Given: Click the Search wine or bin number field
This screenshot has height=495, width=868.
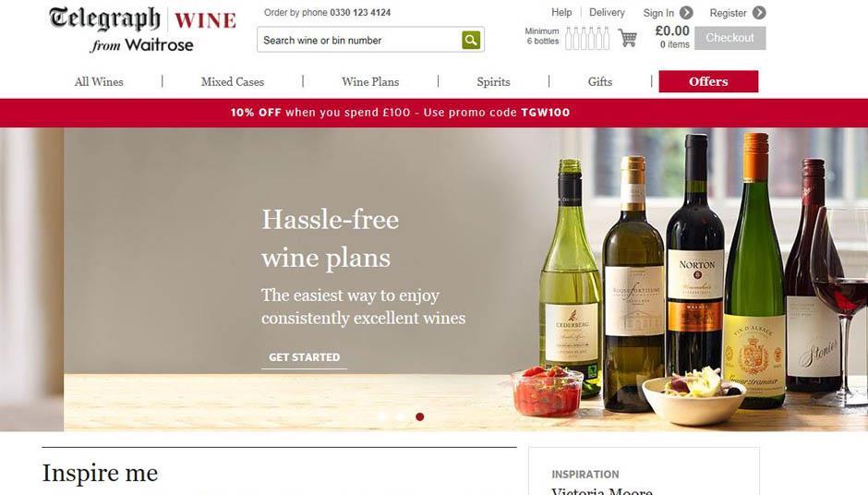Looking at the screenshot, I should click(360, 40).
